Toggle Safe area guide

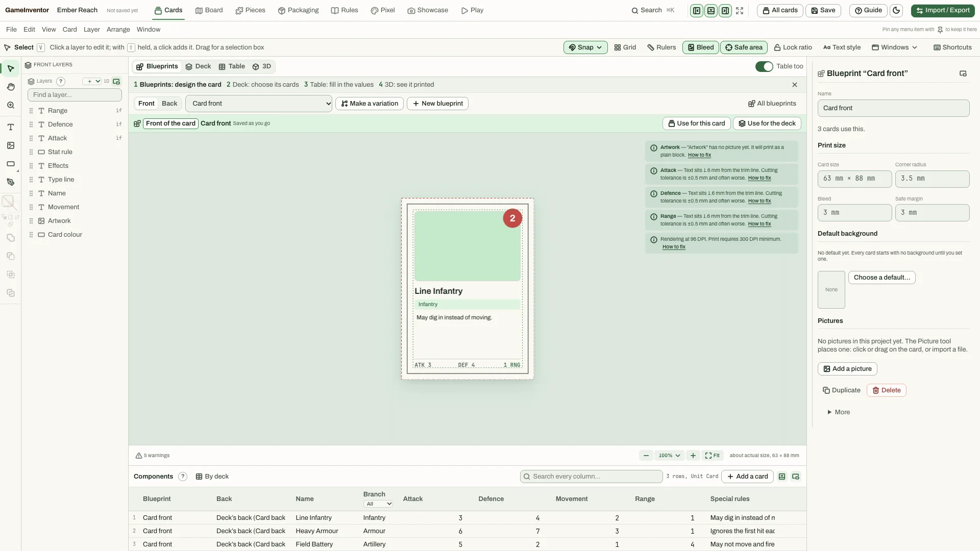pyautogui.click(x=744, y=47)
